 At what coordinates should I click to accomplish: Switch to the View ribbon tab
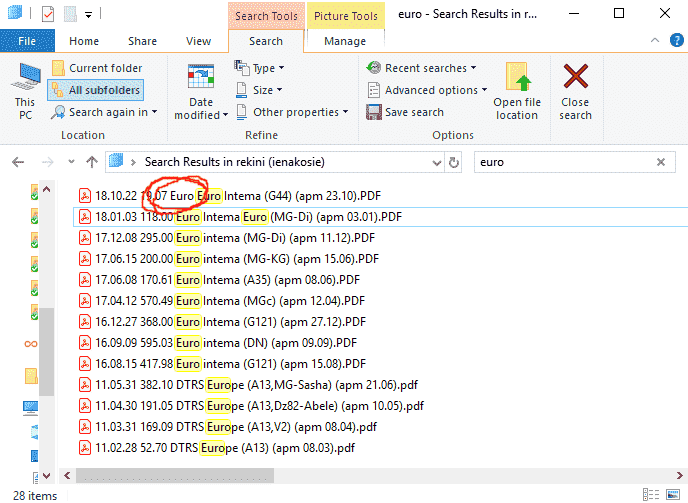pyautogui.click(x=198, y=41)
